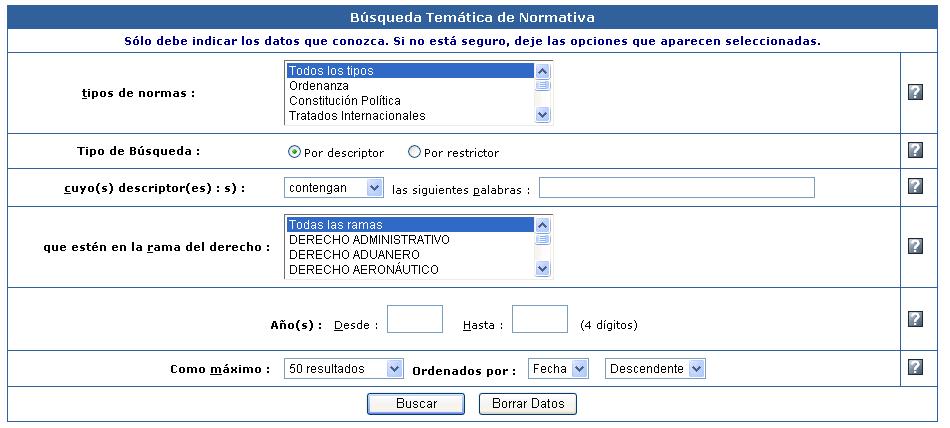Open the 50 resultados dropdown
This screenshot has height=428, width=950.
tap(344, 369)
